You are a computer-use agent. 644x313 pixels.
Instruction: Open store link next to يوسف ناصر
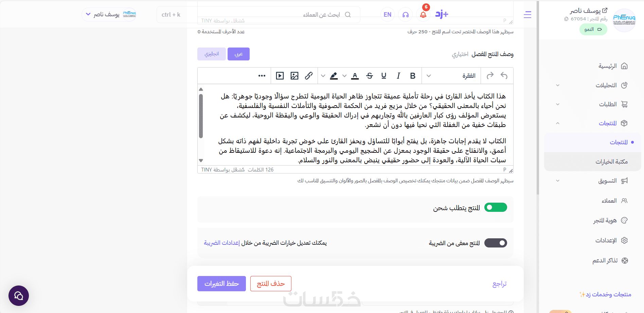(605, 11)
